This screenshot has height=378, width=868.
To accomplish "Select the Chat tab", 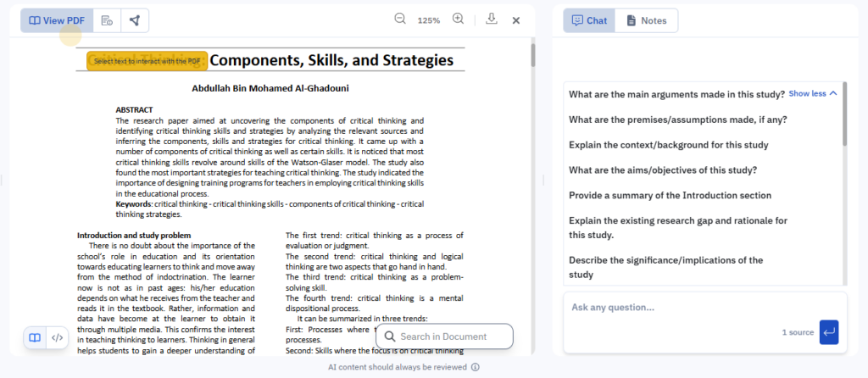I will pyautogui.click(x=589, y=20).
